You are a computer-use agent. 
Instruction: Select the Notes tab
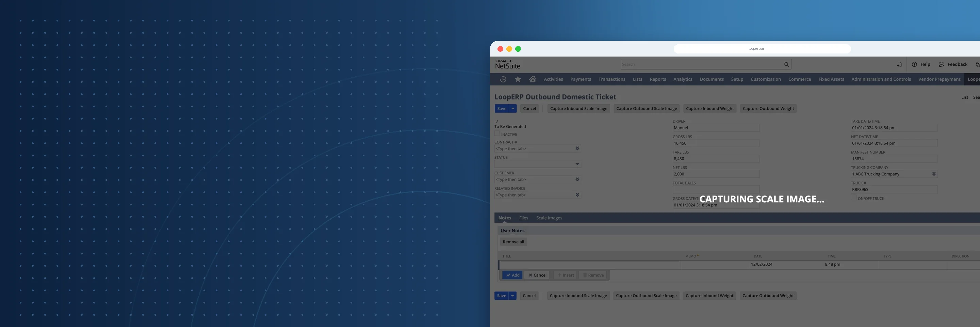[x=504, y=218]
